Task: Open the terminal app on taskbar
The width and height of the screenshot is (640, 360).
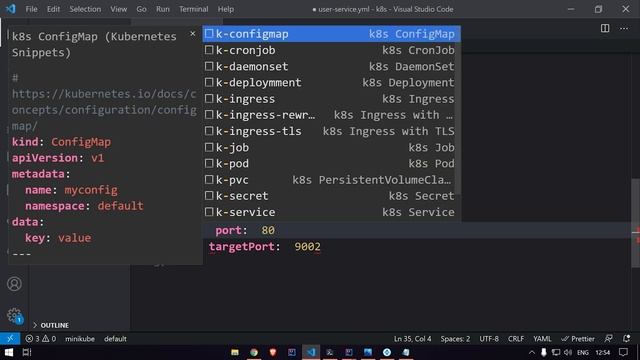Action: point(330,352)
